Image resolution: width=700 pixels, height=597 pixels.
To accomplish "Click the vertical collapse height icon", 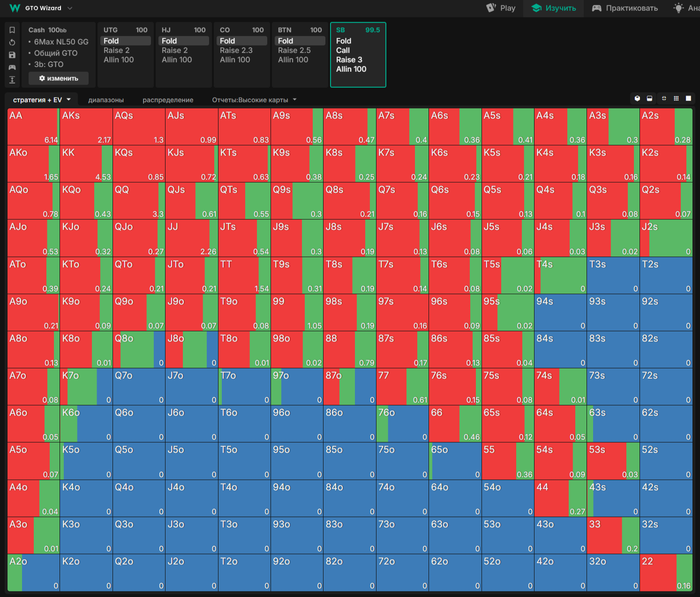I will click(x=12, y=79).
